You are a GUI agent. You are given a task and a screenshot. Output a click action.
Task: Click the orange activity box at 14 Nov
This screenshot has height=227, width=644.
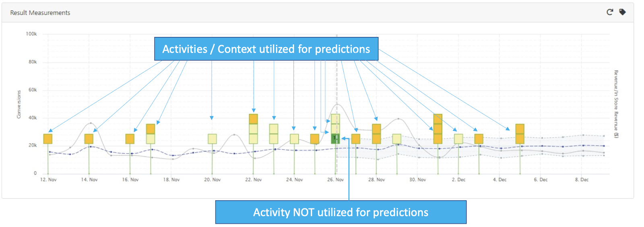point(89,139)
